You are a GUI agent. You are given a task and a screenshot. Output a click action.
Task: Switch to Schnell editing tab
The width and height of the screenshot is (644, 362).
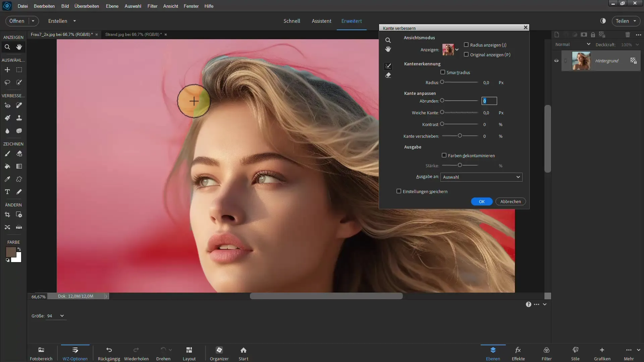pos(291,21)
